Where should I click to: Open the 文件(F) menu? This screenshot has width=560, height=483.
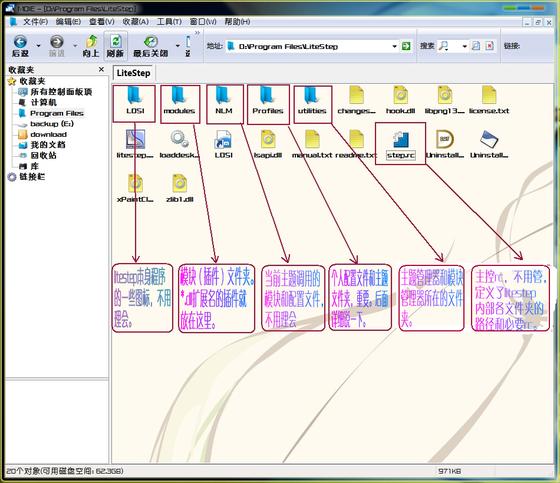(35, 21)
